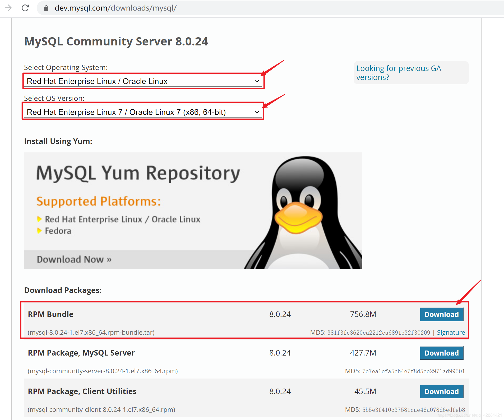
Task: Reload the page with the refresh icon
Action: tap(25, 8)
